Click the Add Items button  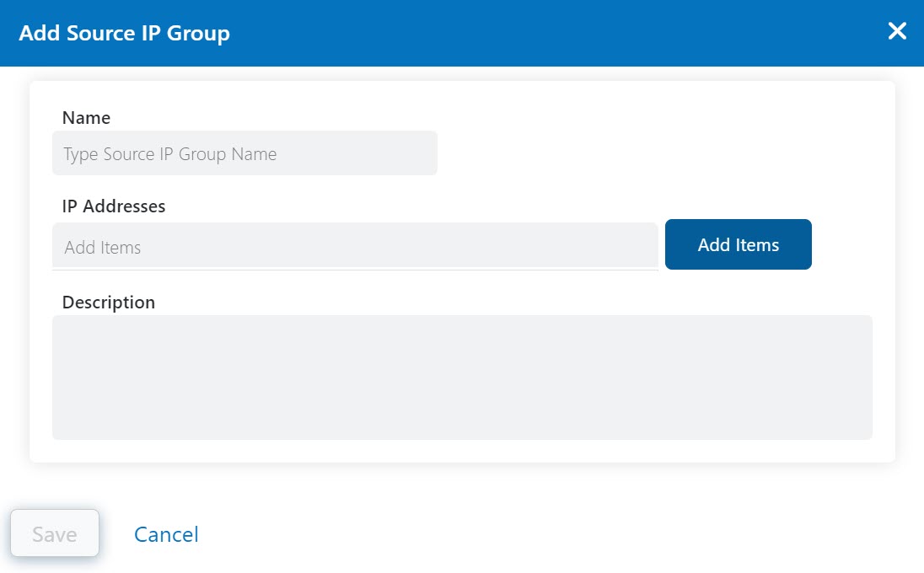pos(738,244)
